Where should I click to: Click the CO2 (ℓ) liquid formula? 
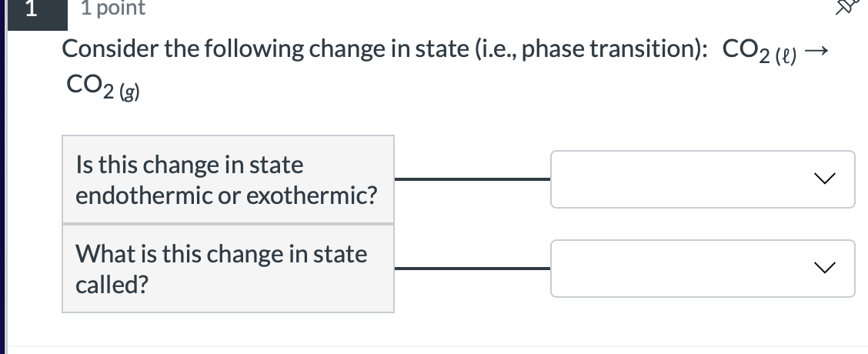(759, 52)
